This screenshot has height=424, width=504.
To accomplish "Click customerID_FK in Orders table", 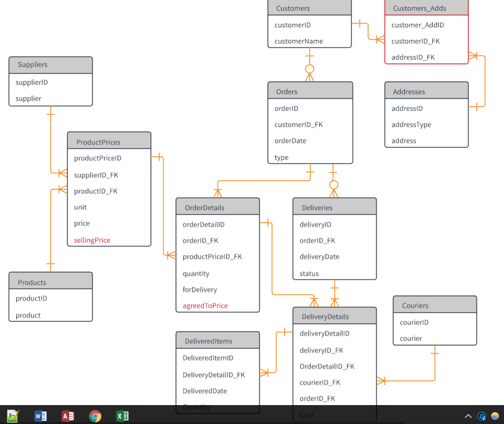I will point(299,125).
